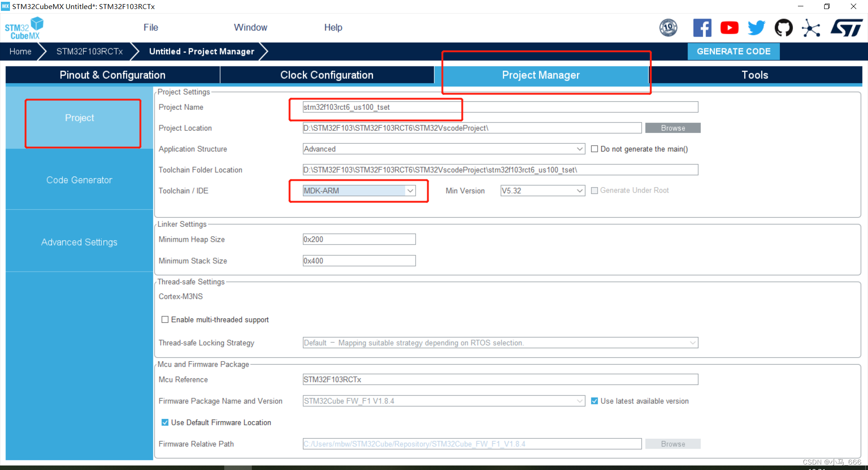Go to STM32F103RCTx breadcrumb
The width and height of the screenshot is (868, 470).
click(90, 52)
